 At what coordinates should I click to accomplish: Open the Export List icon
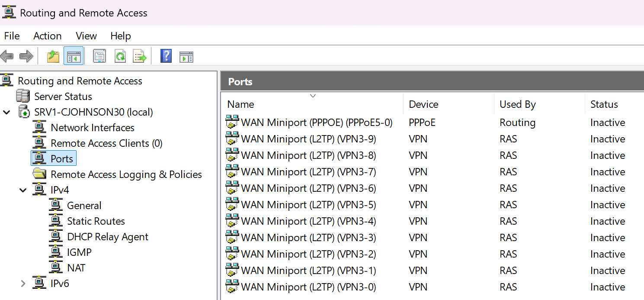coord(139,56)
